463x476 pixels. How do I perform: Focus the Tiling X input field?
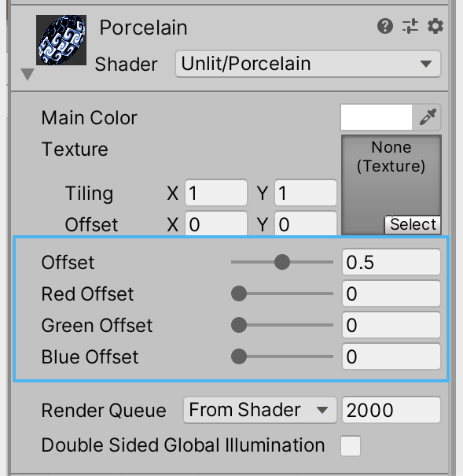[216, 193]
